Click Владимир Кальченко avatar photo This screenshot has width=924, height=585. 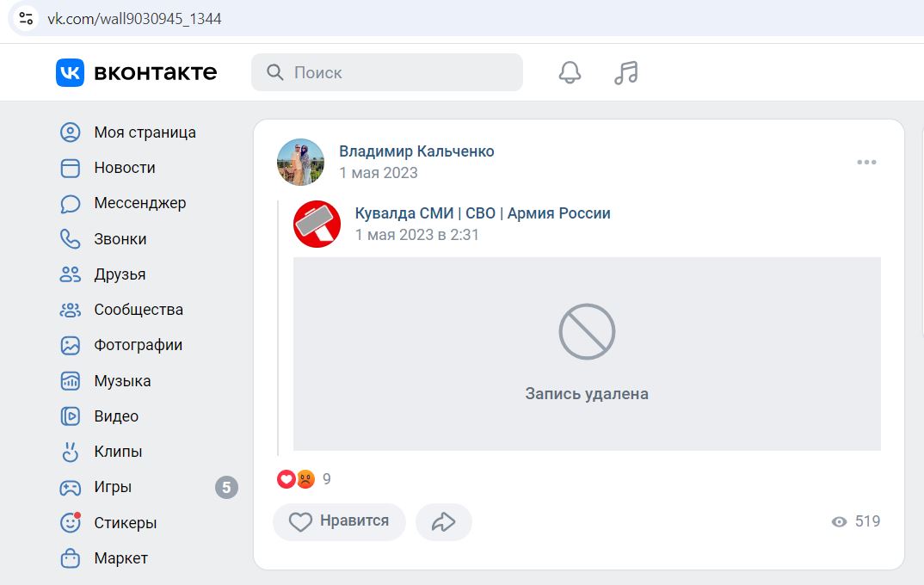[300, 162]
